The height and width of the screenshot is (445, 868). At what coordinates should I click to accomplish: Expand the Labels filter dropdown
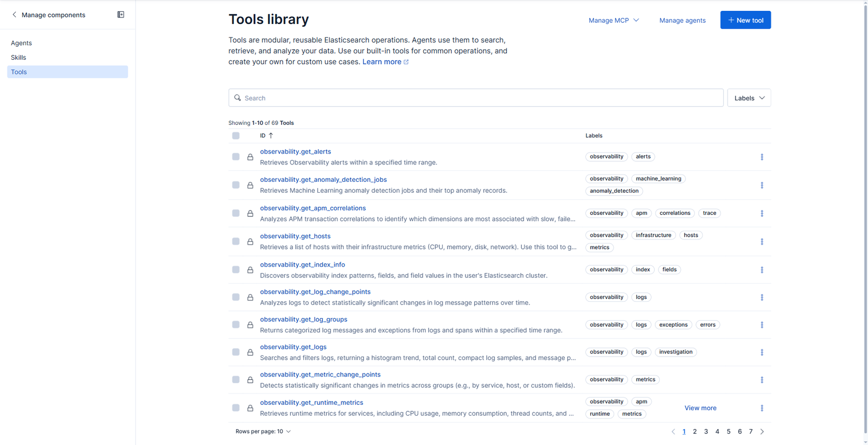pos(749,98)
